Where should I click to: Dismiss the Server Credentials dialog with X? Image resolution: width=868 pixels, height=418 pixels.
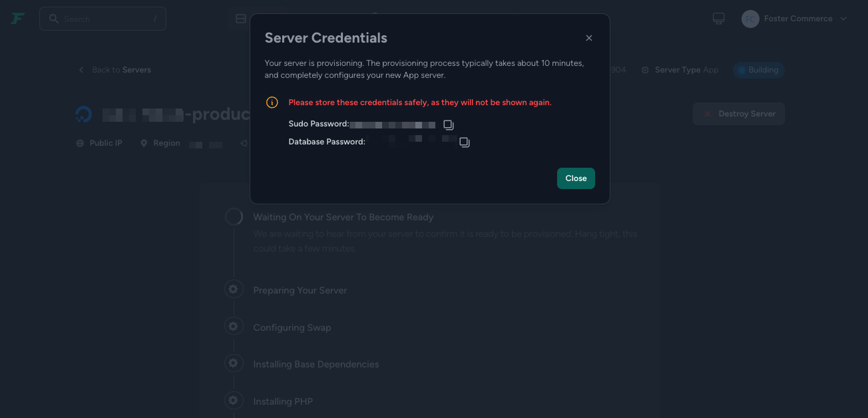point(588,38)
